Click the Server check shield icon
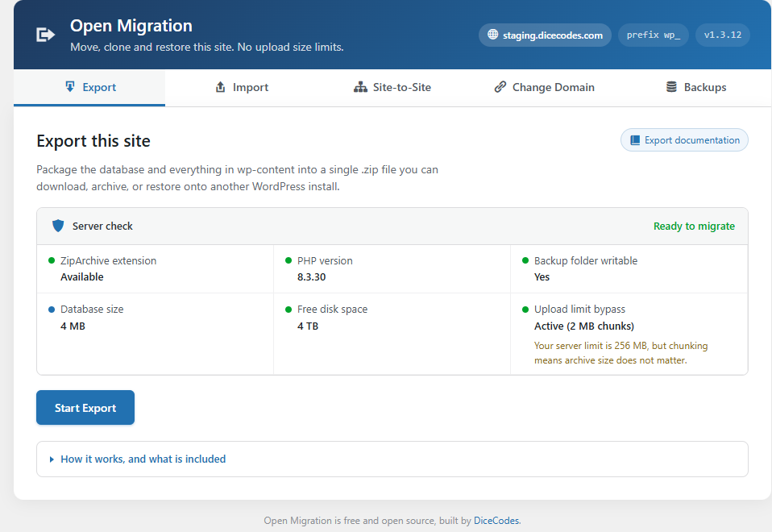 58,226
